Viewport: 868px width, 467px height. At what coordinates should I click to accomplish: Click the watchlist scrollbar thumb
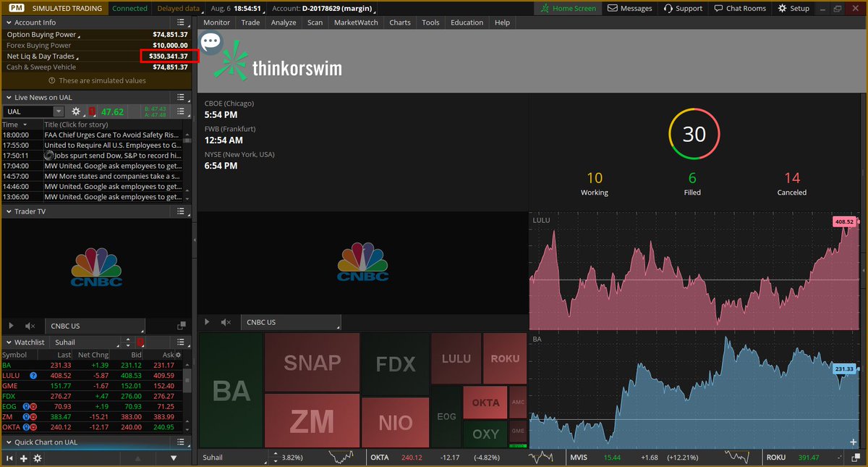(187, 379)
